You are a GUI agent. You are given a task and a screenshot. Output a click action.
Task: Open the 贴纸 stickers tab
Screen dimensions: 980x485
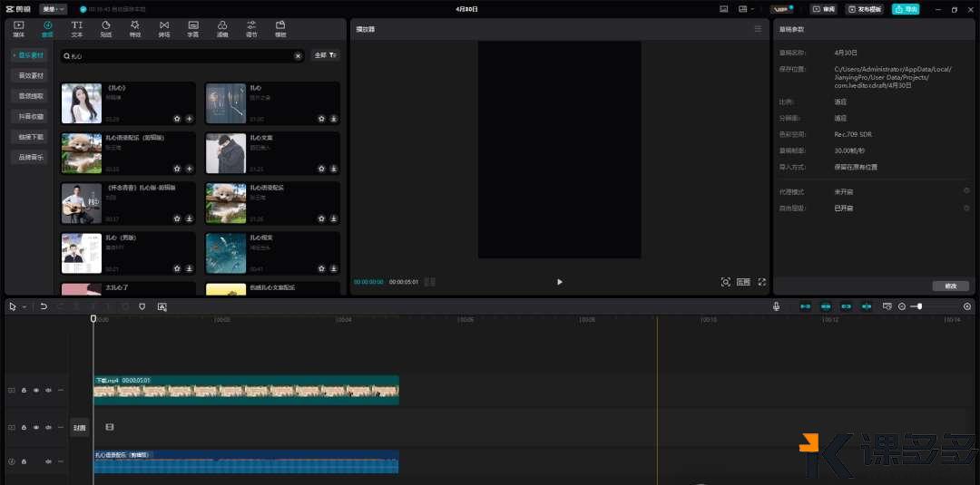click(x=106, y=29)
